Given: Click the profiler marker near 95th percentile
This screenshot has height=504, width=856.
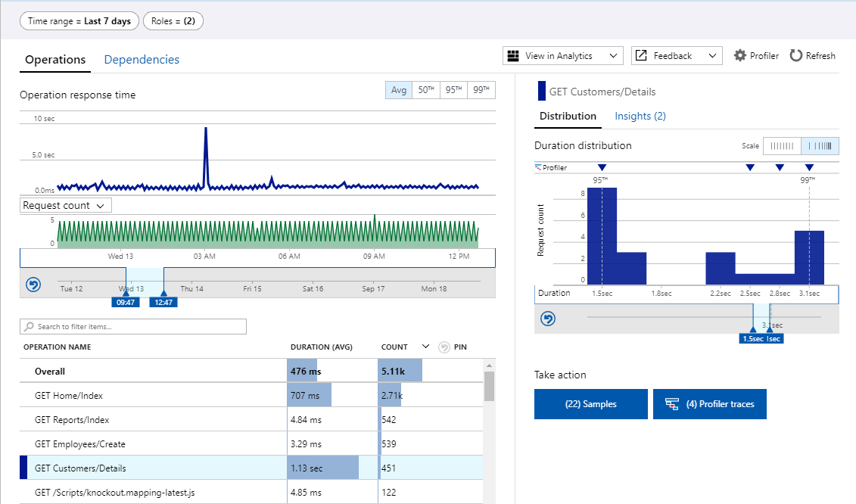Looking at the screenshot, I should 602,168.
